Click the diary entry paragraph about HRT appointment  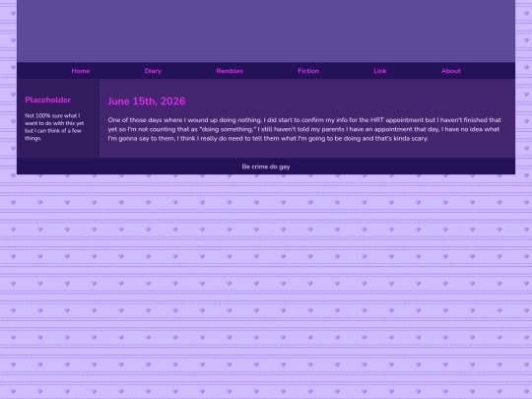[x=304, y=129]
